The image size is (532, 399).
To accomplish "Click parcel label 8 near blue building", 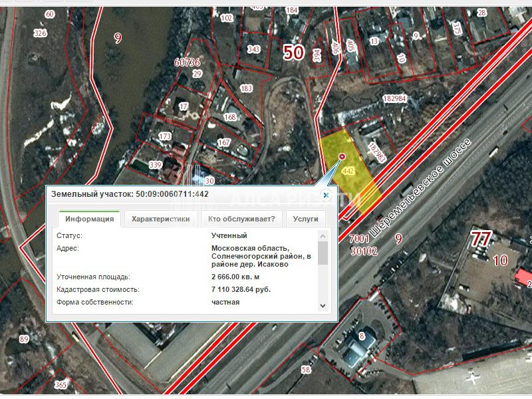I will pyautogui.click(x=362, y=336).
